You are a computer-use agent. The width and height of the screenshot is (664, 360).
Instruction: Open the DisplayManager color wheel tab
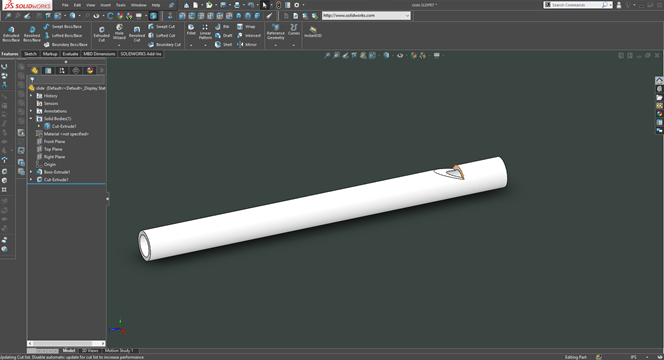[x=90, y=71]
